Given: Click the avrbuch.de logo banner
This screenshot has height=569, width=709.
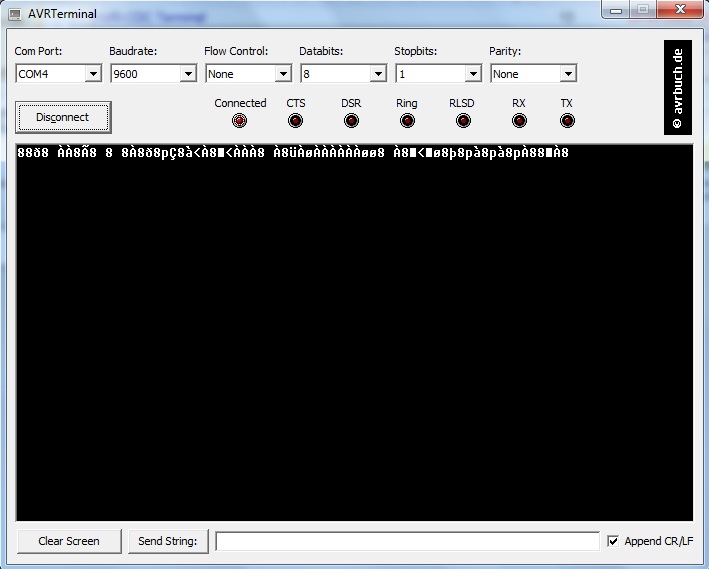Looking at the screenshot, I should [x=677, y=87].
